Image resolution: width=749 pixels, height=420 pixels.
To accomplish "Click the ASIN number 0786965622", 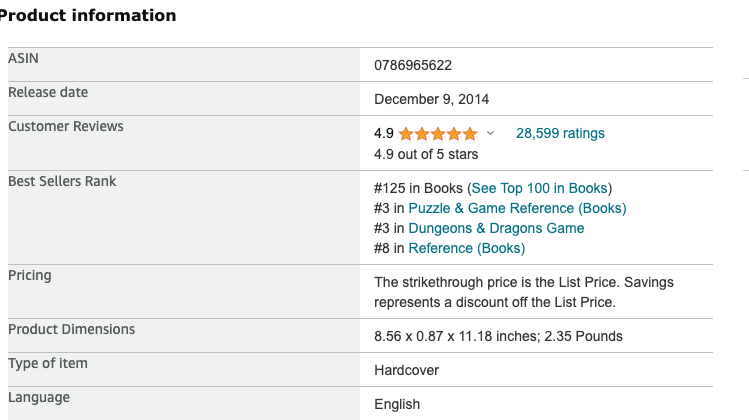I will click(x=413, y=65).
